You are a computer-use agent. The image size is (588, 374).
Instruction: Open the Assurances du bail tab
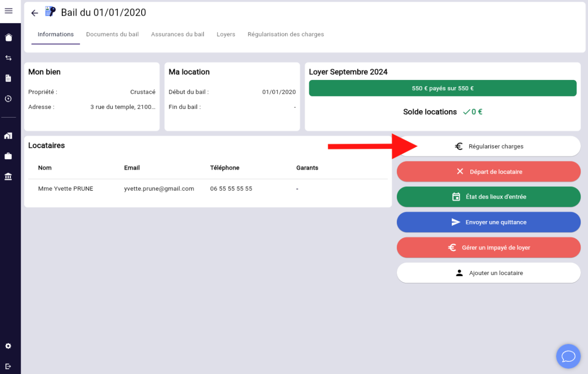pyautogui.click(x=178, y=34)
